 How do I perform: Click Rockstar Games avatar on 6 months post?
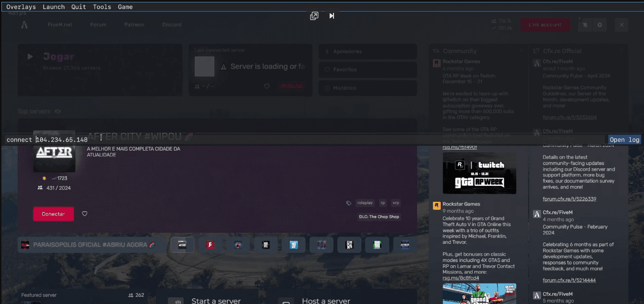(437, 63)
